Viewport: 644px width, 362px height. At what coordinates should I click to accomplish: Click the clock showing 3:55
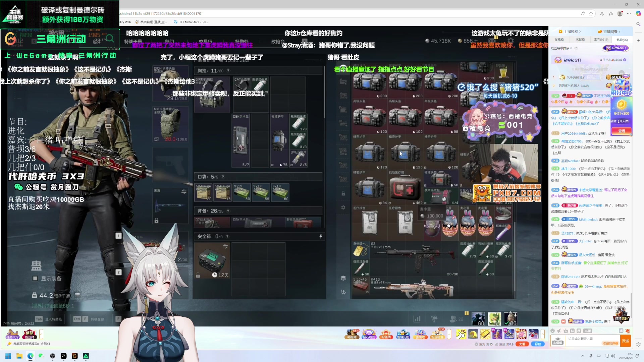click(626, 356)
